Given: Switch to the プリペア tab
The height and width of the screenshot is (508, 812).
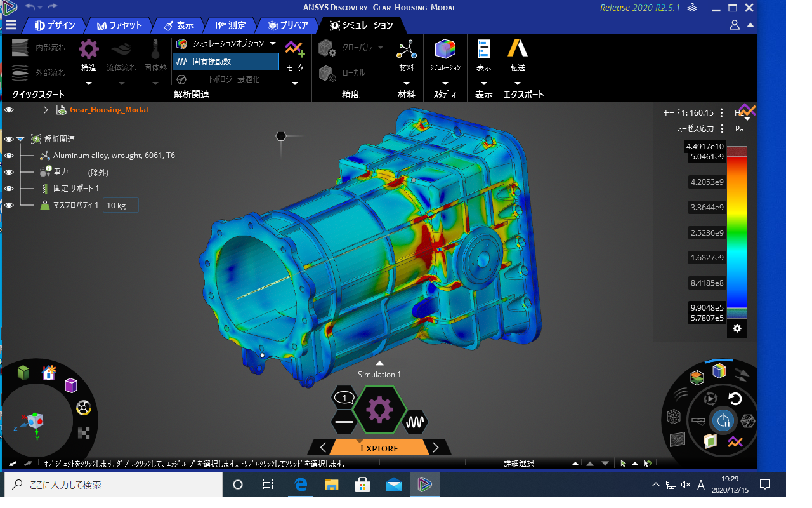Looking at the screenshot, I should coord(289,25).
